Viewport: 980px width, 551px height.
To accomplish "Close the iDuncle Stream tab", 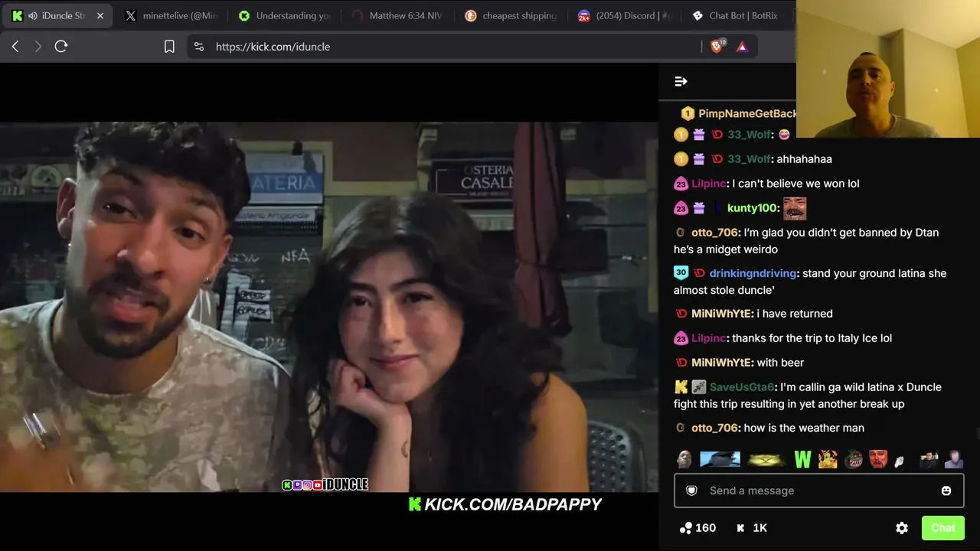I will tap(100, 15).
